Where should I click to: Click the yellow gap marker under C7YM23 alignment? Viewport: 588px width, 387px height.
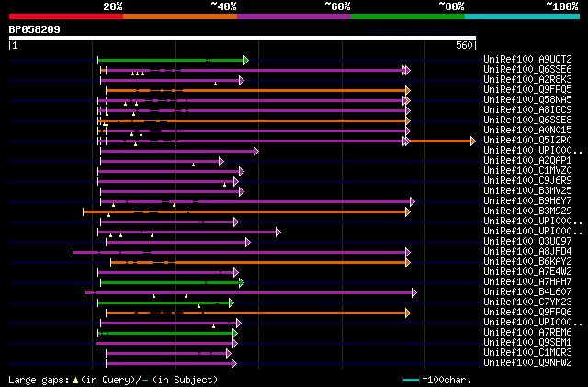198,307
